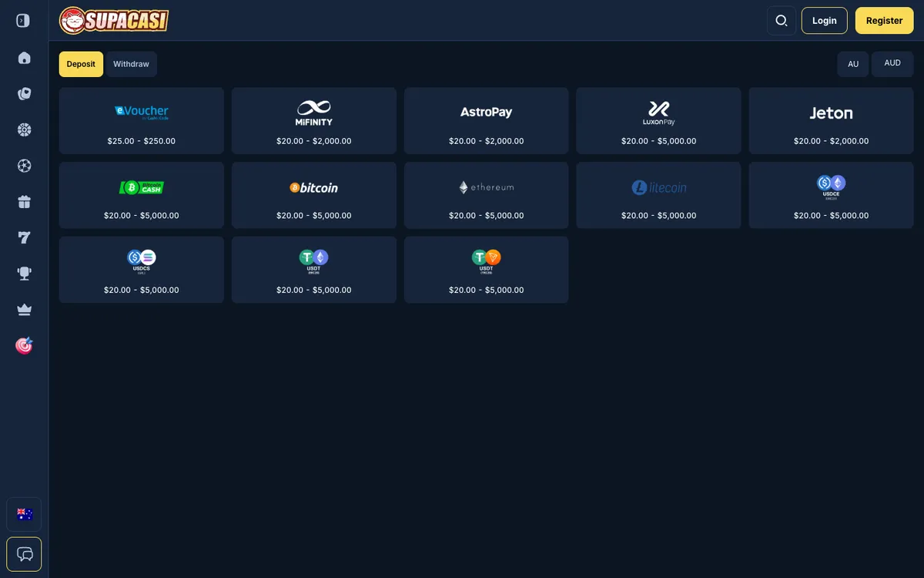Open the playing cards icon in the sidebar
The width and height of the screenshot is (924, 578).
click(x=24, y=94)
